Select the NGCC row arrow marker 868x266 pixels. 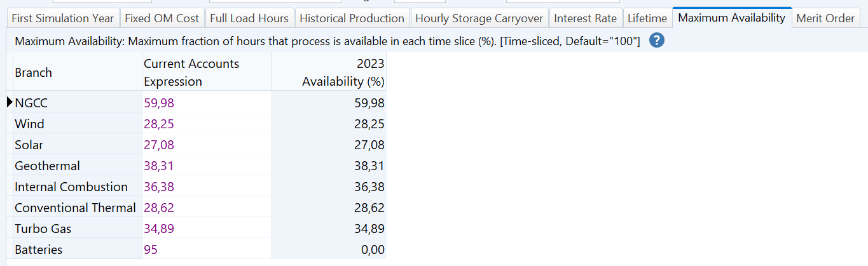[10, 102]
